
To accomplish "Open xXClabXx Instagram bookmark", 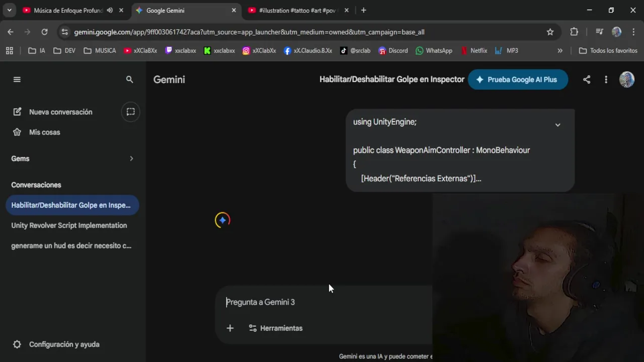I will (259, 50).
